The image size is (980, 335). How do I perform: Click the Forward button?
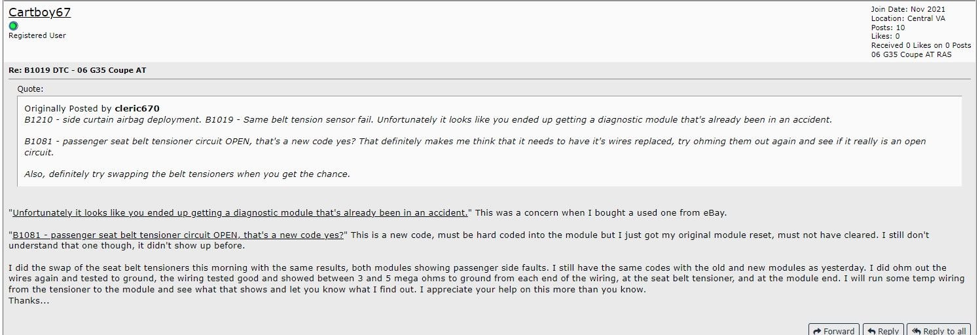(x=833, y=330)
